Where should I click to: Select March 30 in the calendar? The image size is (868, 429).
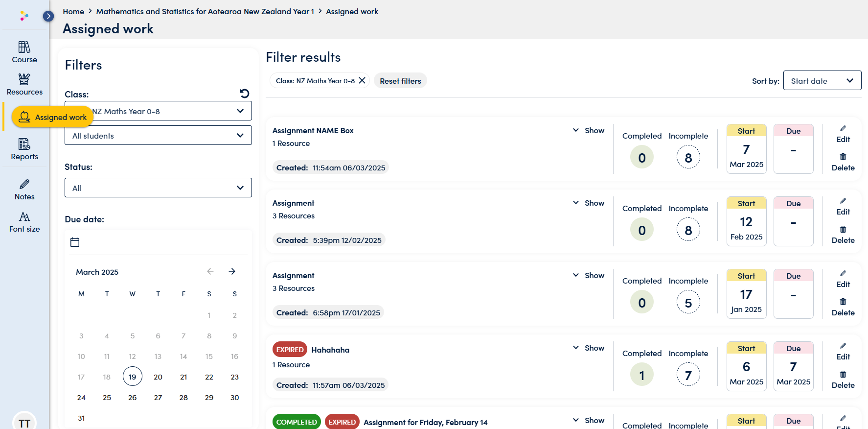[234, 397]
